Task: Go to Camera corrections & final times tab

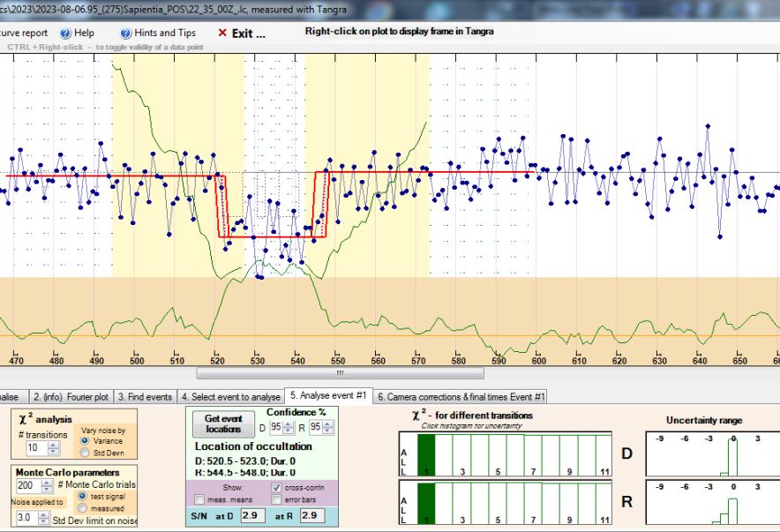Action: [461, 397]
